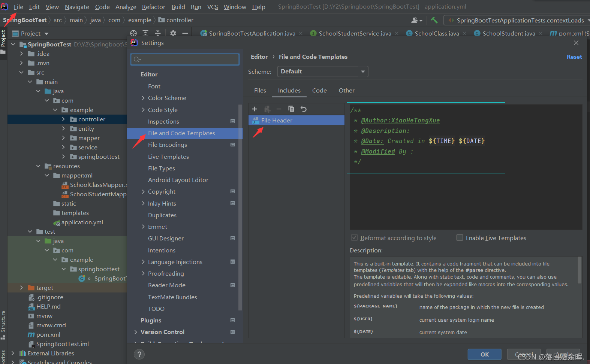Screen dimensions: 590x364
Task: Expand Version Control settings
Action: click(136, 332)
